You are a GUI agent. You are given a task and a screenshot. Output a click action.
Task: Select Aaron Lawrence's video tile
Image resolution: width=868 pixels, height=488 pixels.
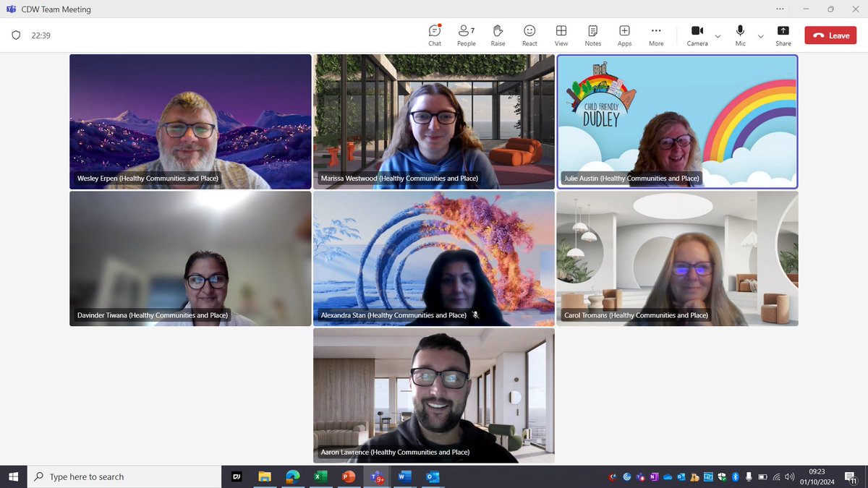[434, 395]
